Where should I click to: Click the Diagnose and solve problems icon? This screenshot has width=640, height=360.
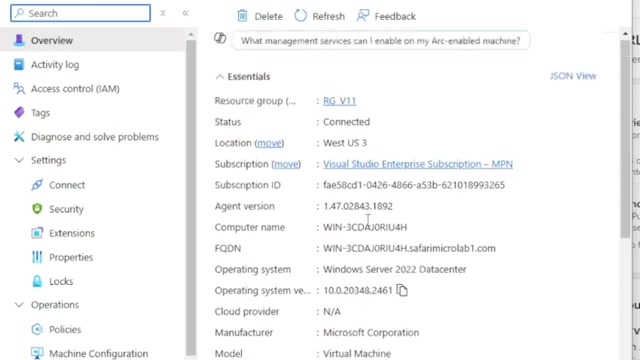pyautogui.click(x=19, y=137)
